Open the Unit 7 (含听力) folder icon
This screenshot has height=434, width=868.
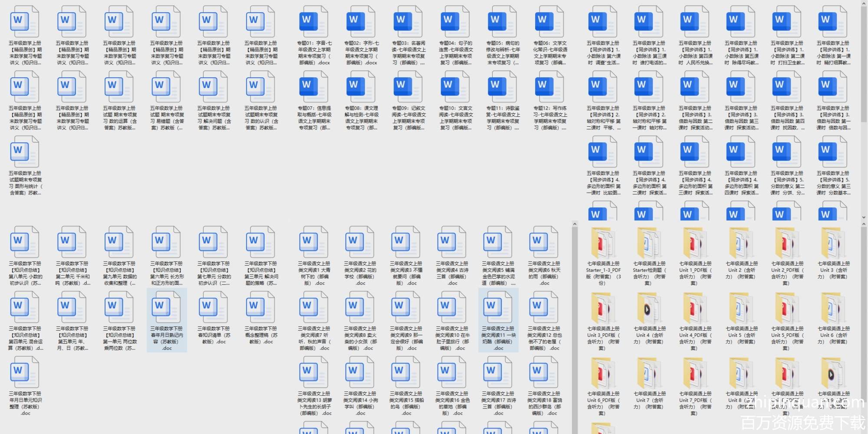click(x=649, y=373)
